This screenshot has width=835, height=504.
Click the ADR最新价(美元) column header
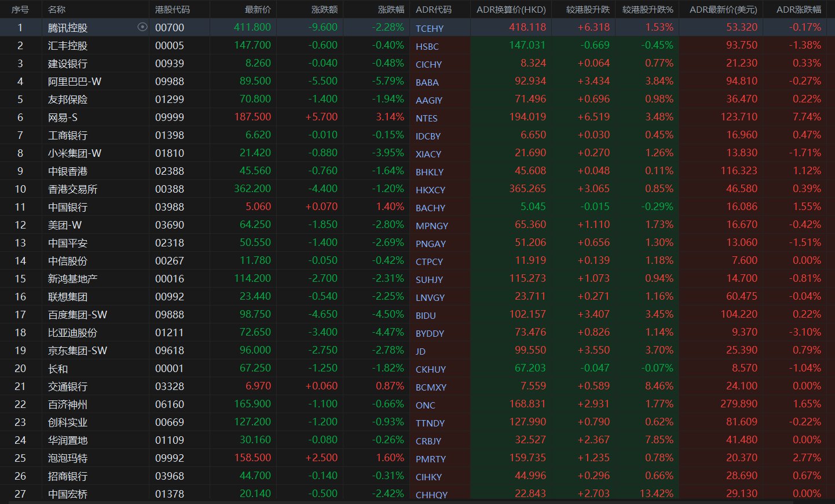click(x=724, y=10)
